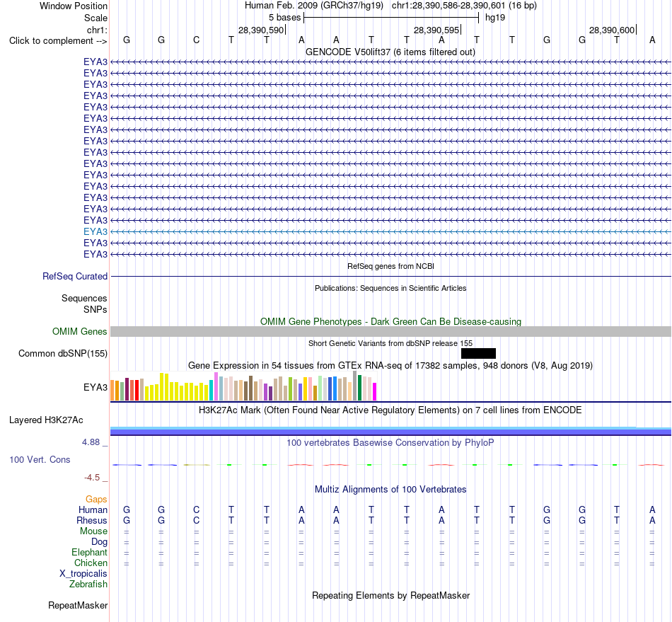This screenshot has width=672, height=622.
Task: Click the 'RefSeq Curated' track label
Action: point(75,276)
